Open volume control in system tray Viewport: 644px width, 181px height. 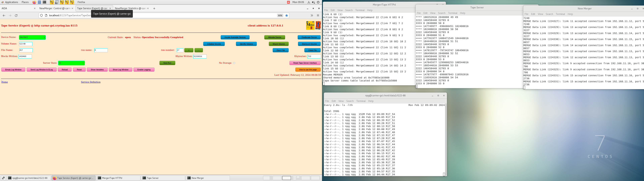pos(313,2)
